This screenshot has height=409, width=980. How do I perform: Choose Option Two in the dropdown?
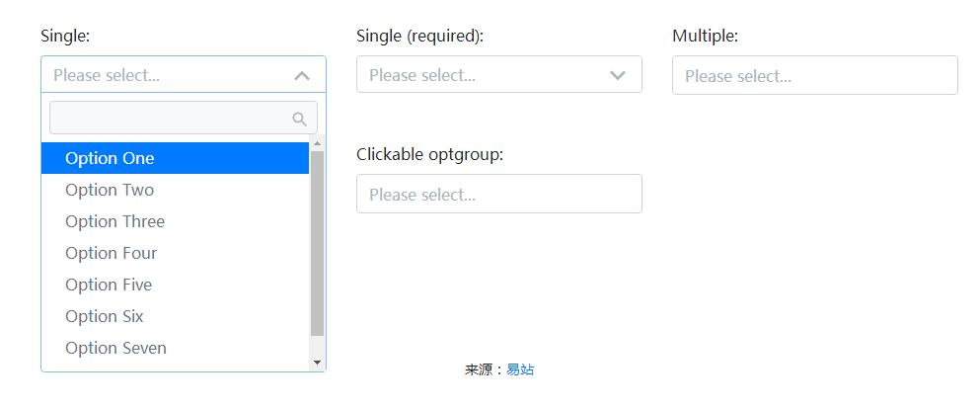[110, 190]
